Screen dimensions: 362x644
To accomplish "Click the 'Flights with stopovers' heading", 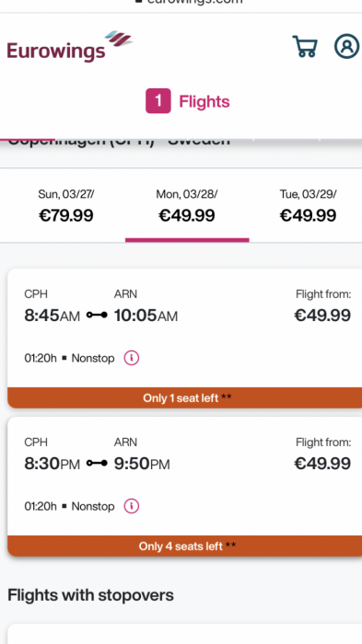I will coord(90,594).
